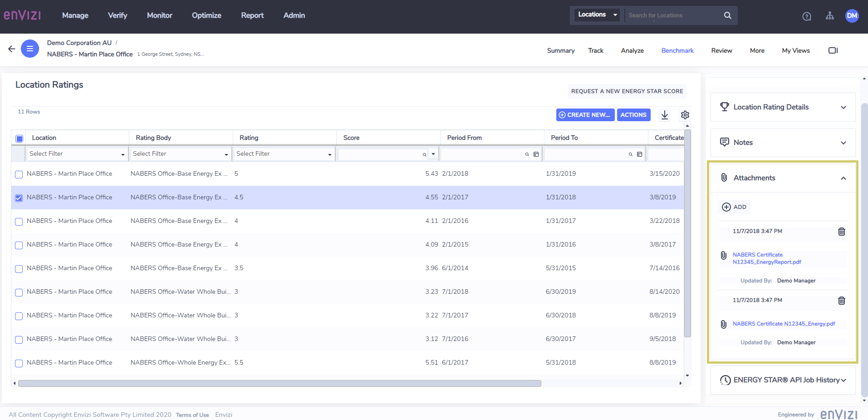
Task: Click the Period To filter search icon
Action: 631,154
